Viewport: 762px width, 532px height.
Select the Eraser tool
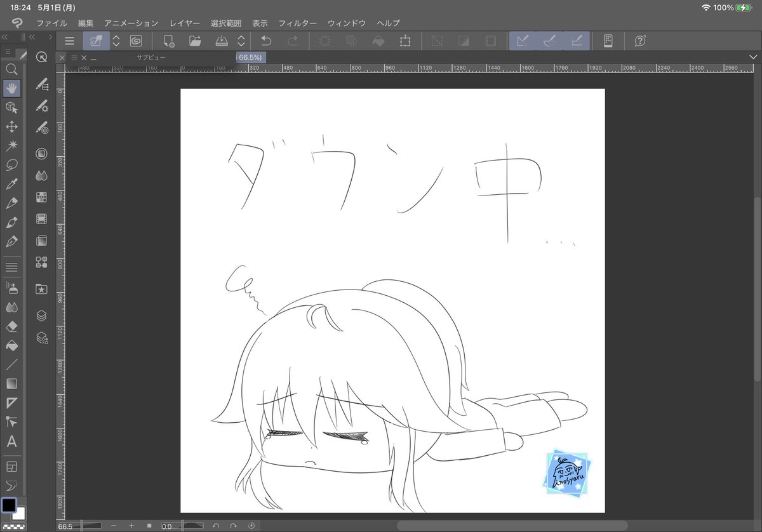[x=11, y=326]
